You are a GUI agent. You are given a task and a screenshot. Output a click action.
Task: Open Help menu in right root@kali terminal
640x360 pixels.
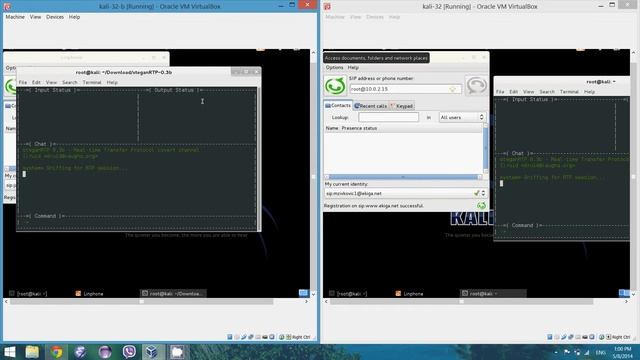[589, 92]
